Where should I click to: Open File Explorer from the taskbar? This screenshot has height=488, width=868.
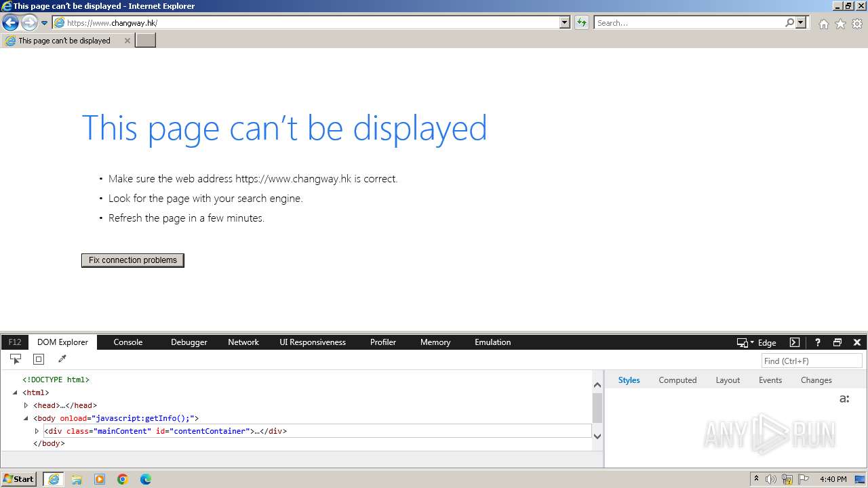click(x=77, y=479)
